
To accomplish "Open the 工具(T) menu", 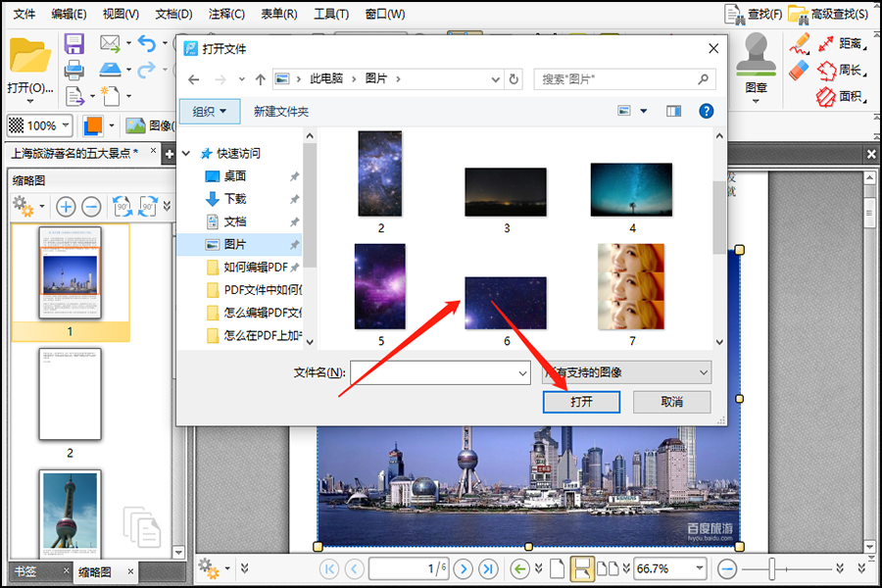I will (331, 14).
